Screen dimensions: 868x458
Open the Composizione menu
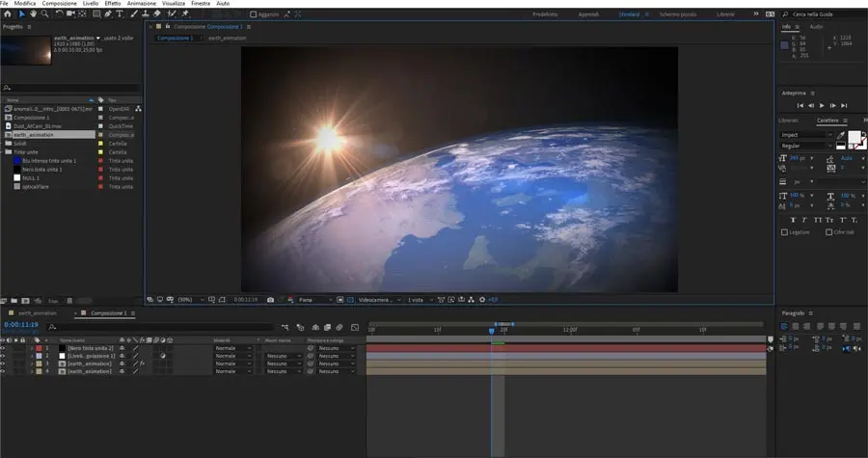59,3
